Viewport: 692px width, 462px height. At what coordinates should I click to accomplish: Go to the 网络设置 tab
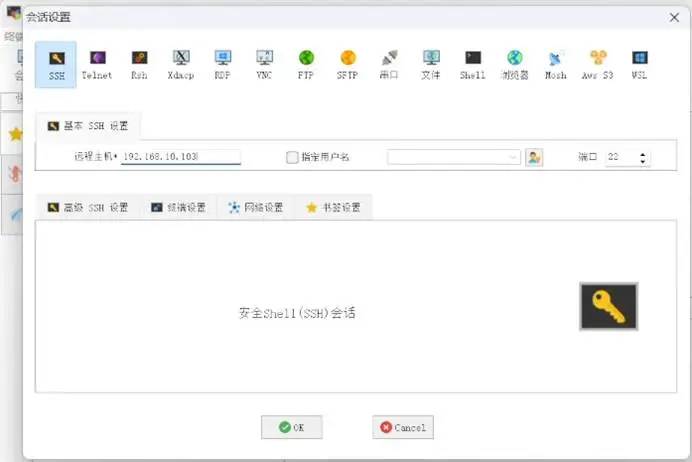256,208
